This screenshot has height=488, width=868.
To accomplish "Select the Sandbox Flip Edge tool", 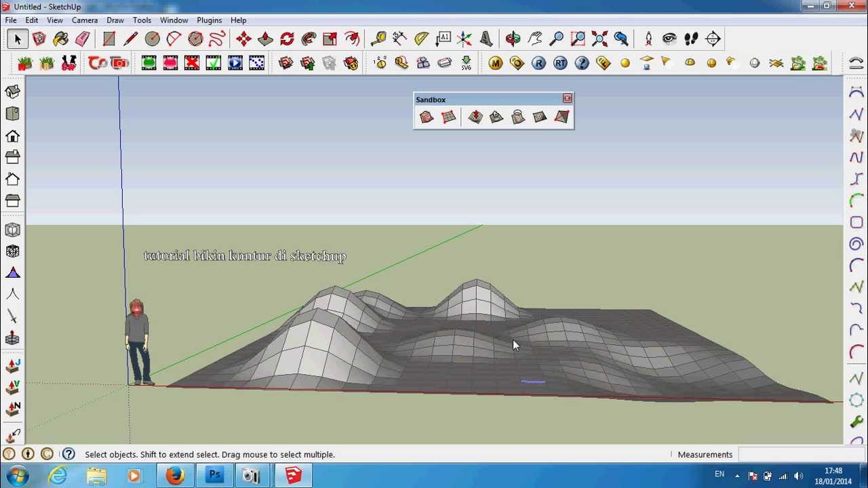I will pyautogui.click(x=562, y=117).
